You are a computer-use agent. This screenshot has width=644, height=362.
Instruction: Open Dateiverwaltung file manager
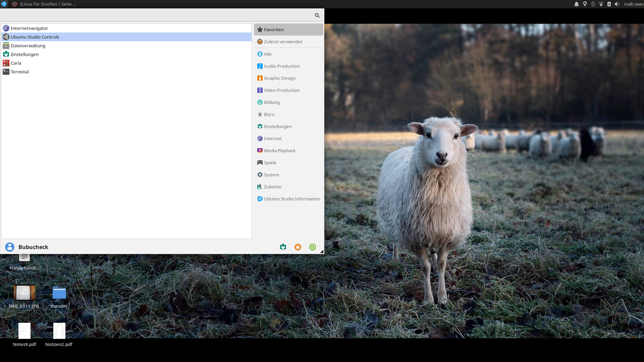click(126, 46)
